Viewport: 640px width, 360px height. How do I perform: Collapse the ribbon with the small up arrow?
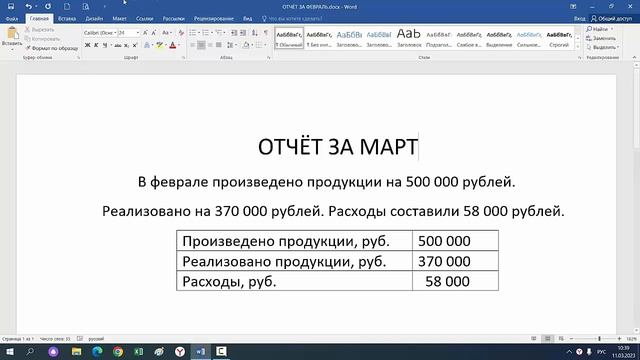634,58
